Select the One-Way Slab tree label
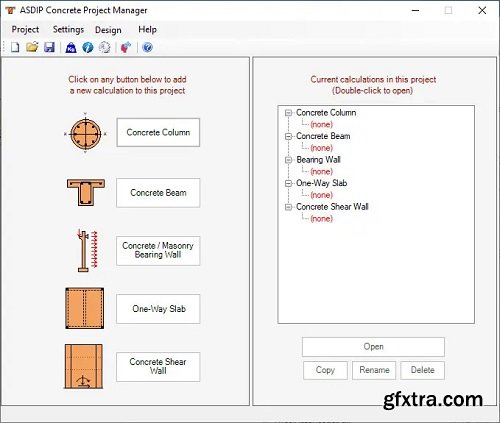Screen dimensions: 500x423 coord(322,183)
